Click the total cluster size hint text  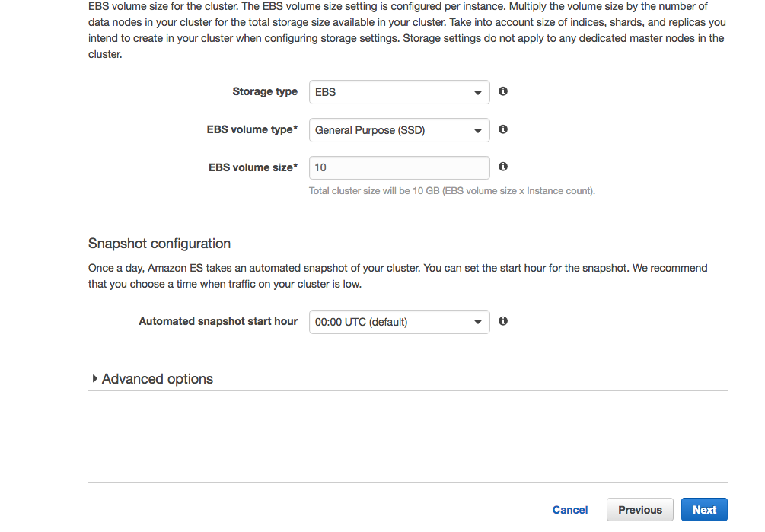(x=452, y=191)
